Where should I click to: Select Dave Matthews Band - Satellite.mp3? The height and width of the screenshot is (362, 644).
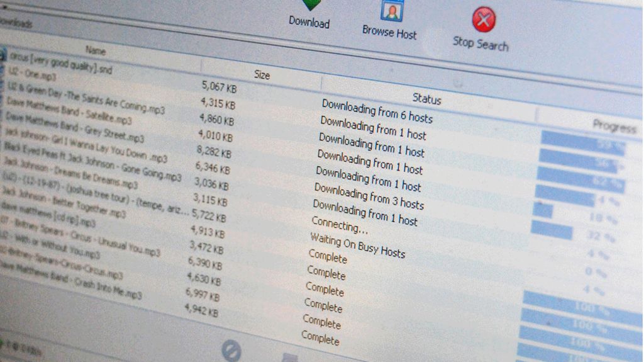pyautogui.click(x=68, y=111)
